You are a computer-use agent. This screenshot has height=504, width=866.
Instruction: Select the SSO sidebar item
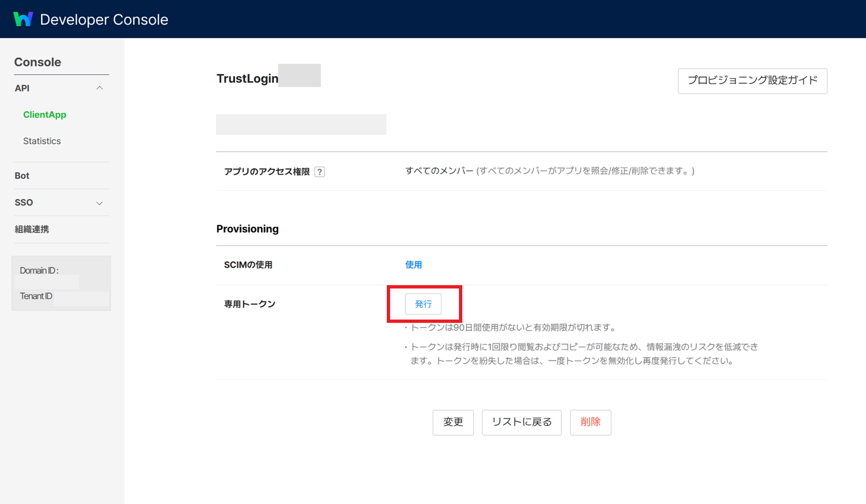[24, 202]
